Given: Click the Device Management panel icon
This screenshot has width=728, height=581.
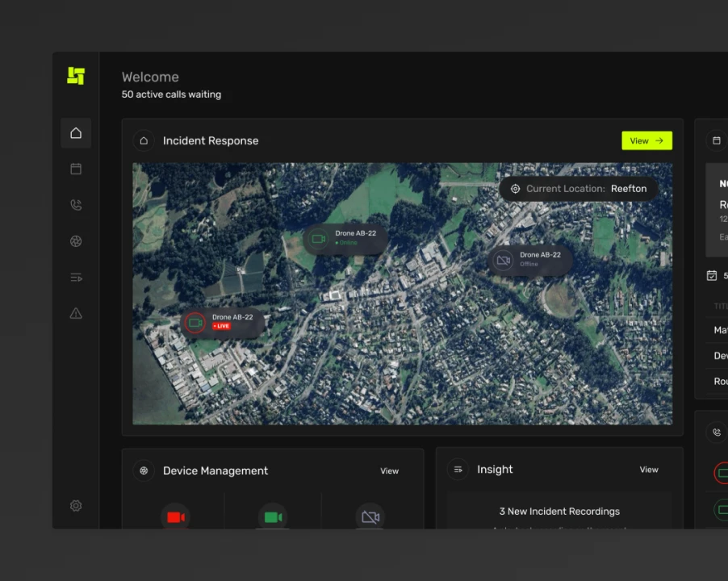Looking at the screenshot, I should (x=144, y=470).
